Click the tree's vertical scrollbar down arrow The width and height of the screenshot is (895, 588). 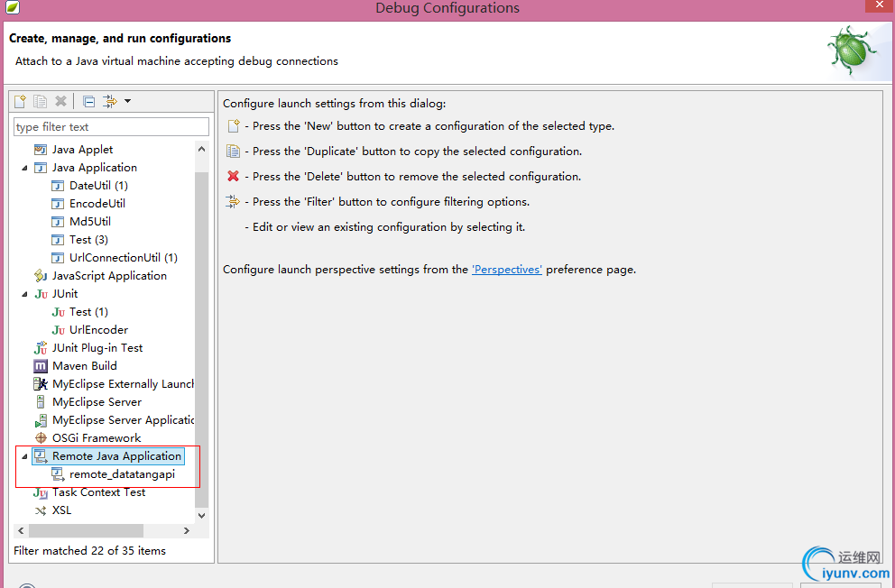[201, 515]
